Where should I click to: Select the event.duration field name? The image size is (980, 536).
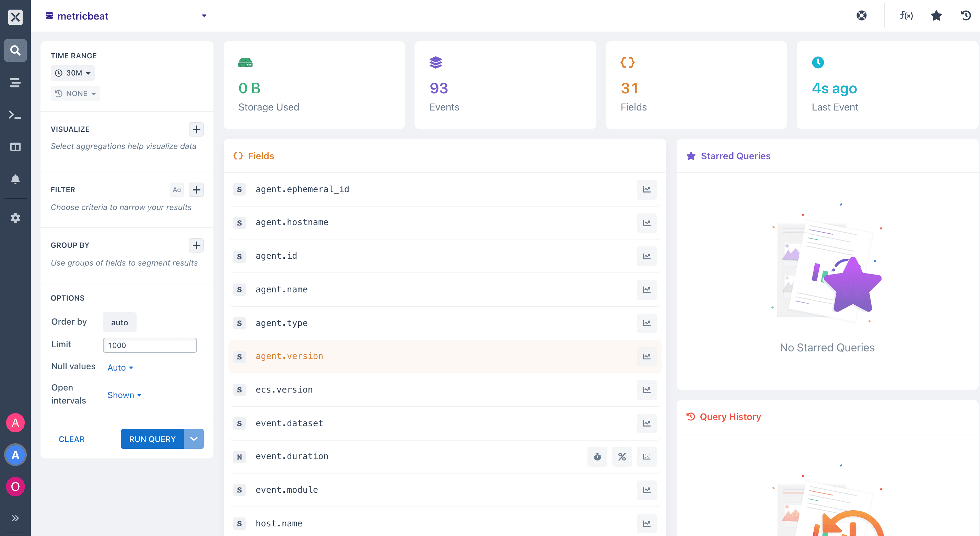click(x=292, y=456)
